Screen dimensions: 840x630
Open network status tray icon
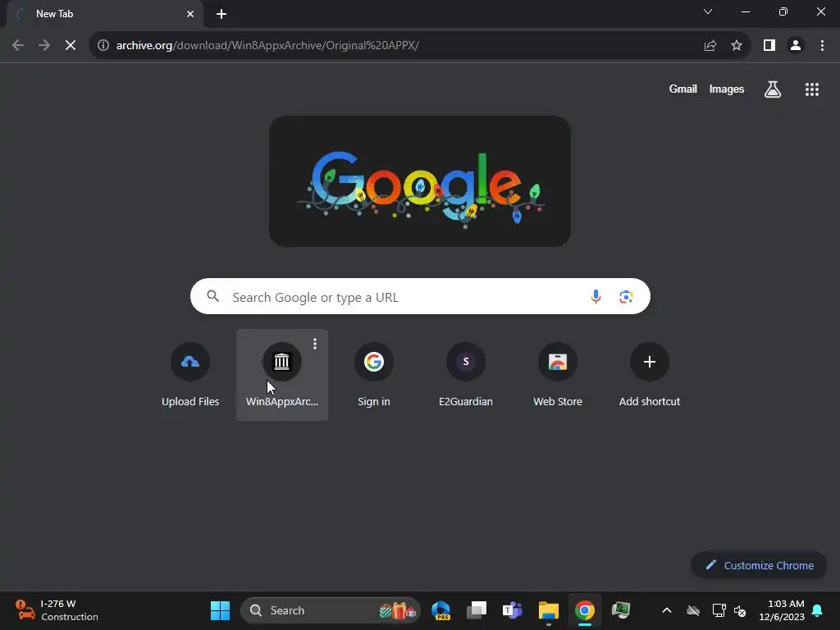[719, 610]
